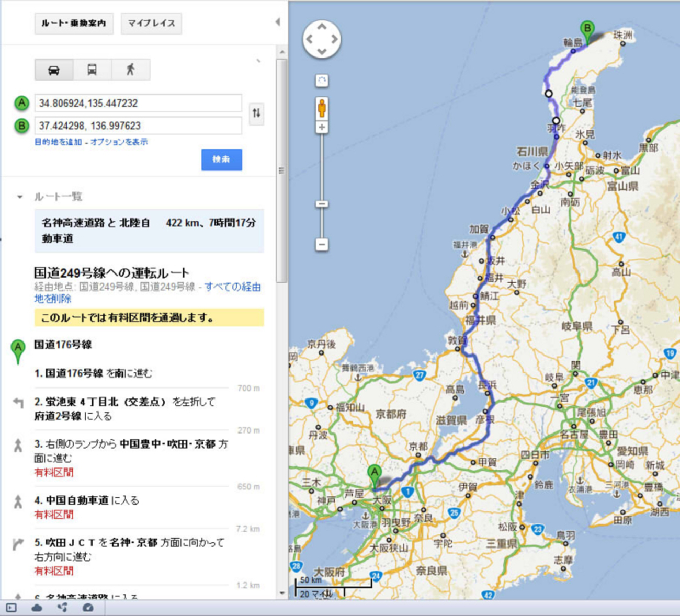This screenshot has width=680, height=616.
Task: Click the 福井県 prefecture label on map
Action: click(480, 320)
